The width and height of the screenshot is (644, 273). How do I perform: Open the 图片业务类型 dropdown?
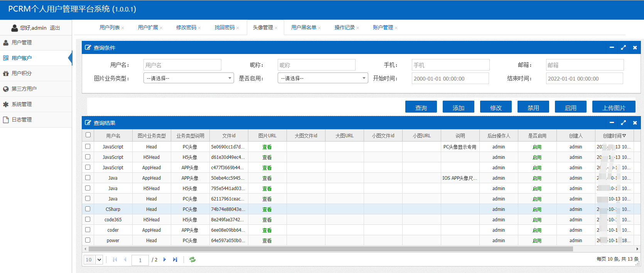189,78
